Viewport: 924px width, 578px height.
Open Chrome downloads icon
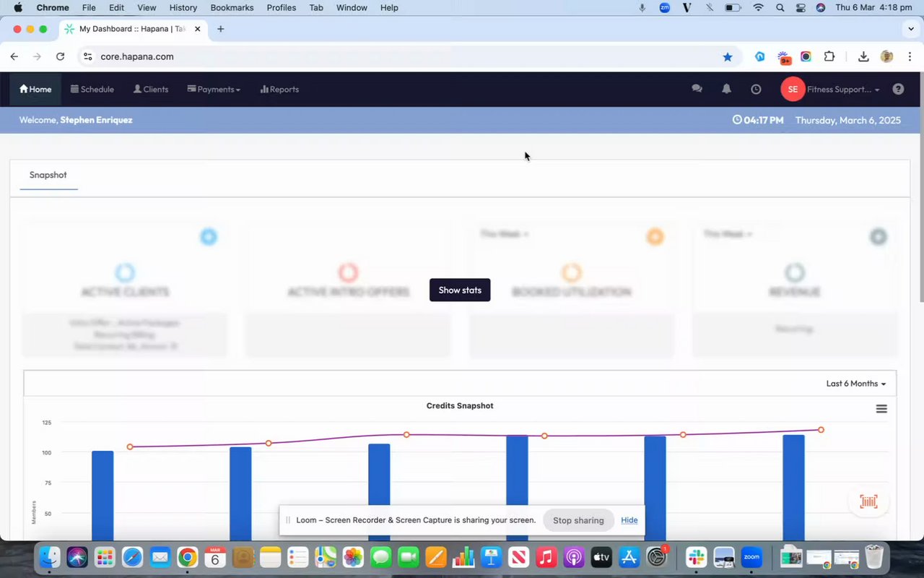[x=863, y=56]
